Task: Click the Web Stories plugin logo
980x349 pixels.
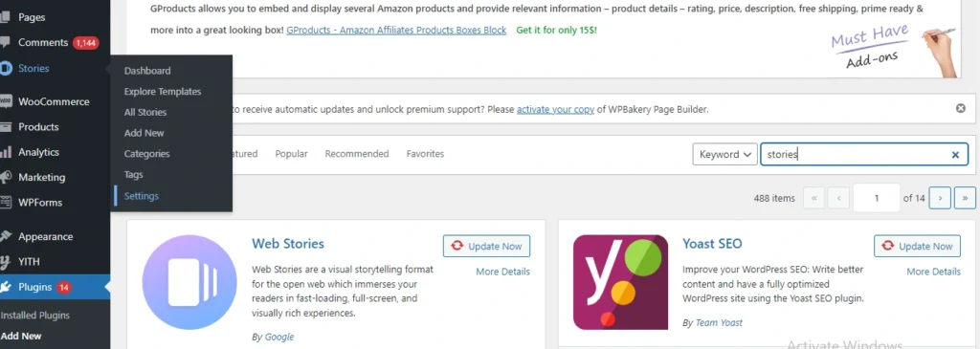Action: 189,281
